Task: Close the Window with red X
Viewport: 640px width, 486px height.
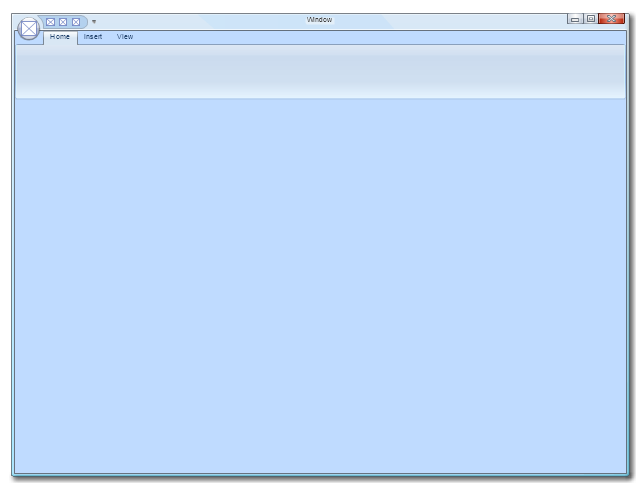Action: click(x=611, y=19)
